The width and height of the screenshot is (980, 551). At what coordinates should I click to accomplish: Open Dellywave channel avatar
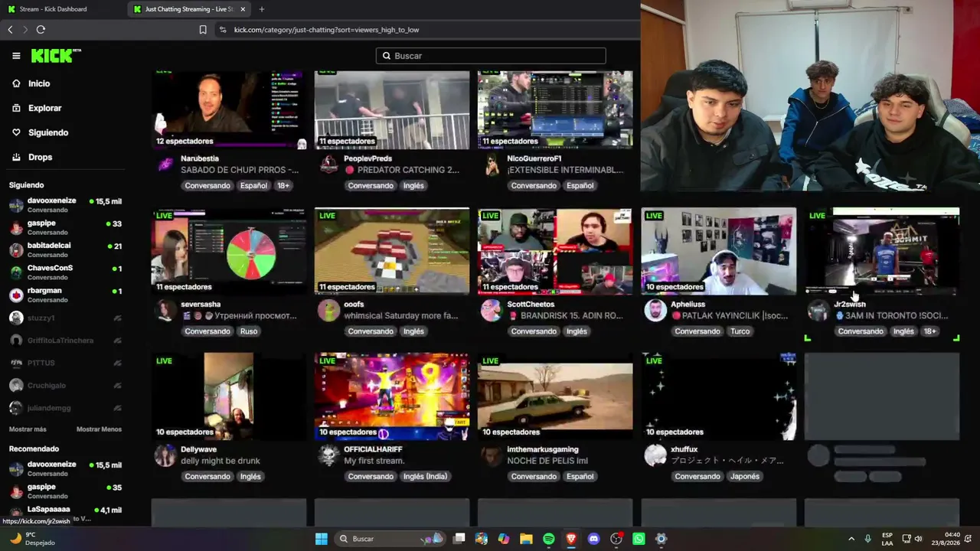click(x=165, y=455)
